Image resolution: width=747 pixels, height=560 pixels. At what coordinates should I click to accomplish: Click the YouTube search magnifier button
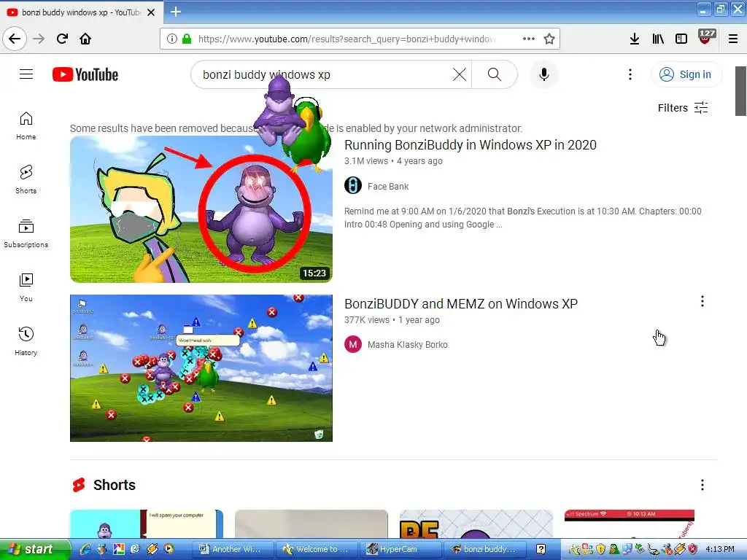(x=495, y=74)
